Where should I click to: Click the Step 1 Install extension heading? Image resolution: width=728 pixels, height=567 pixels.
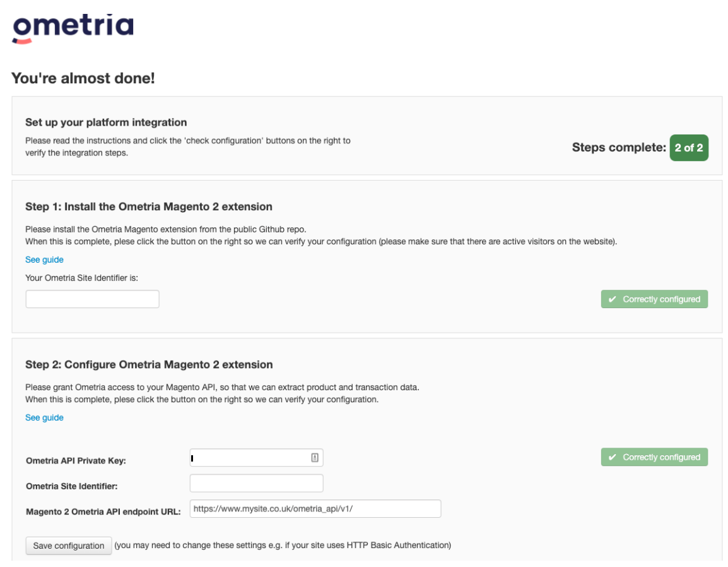tap(149, 206)
